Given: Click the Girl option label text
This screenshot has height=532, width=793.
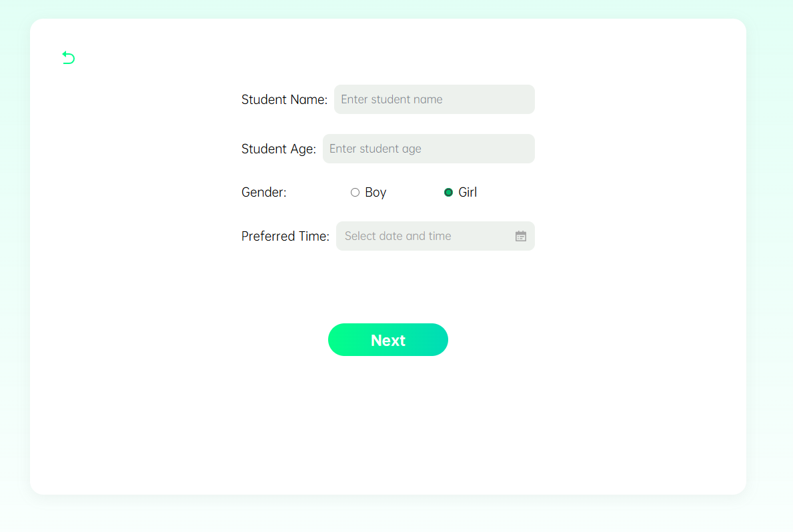Looking at the screenshot, I should coord(468,192).
